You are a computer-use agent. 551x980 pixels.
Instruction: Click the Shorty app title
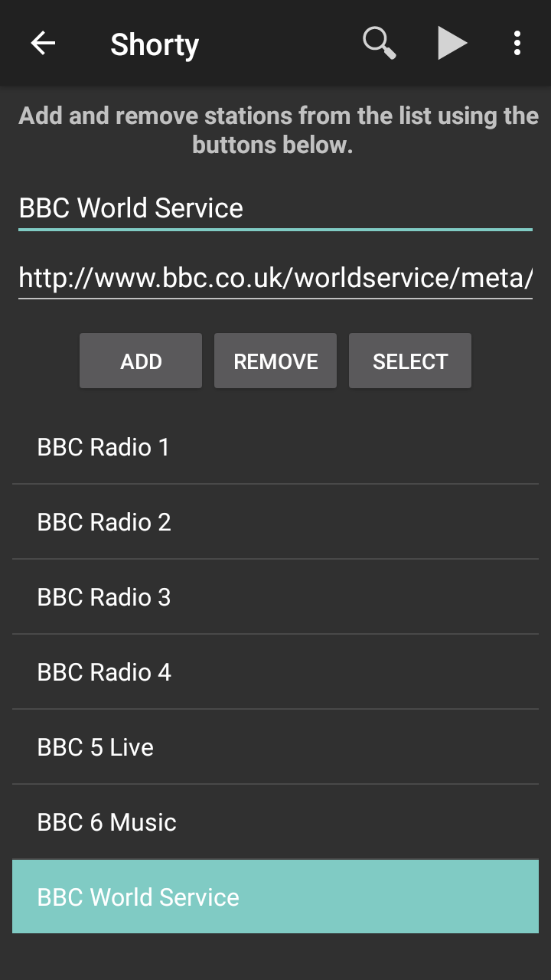coord(155,44)
